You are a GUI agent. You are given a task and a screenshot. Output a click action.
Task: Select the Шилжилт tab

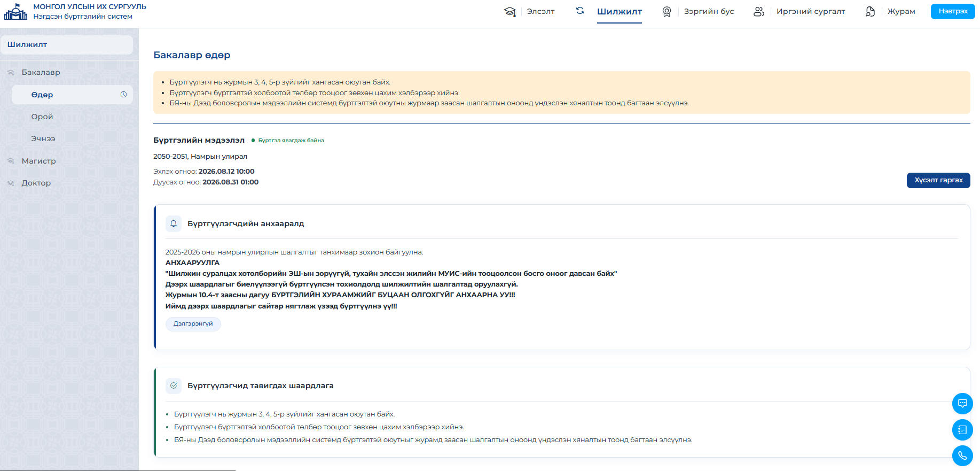(620, 12)
